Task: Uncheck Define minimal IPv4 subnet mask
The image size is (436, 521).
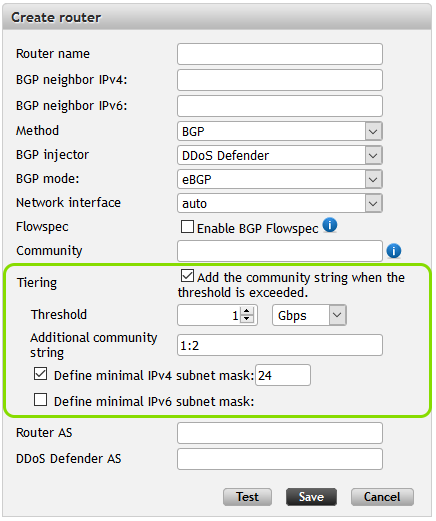Action: [40, 374]
